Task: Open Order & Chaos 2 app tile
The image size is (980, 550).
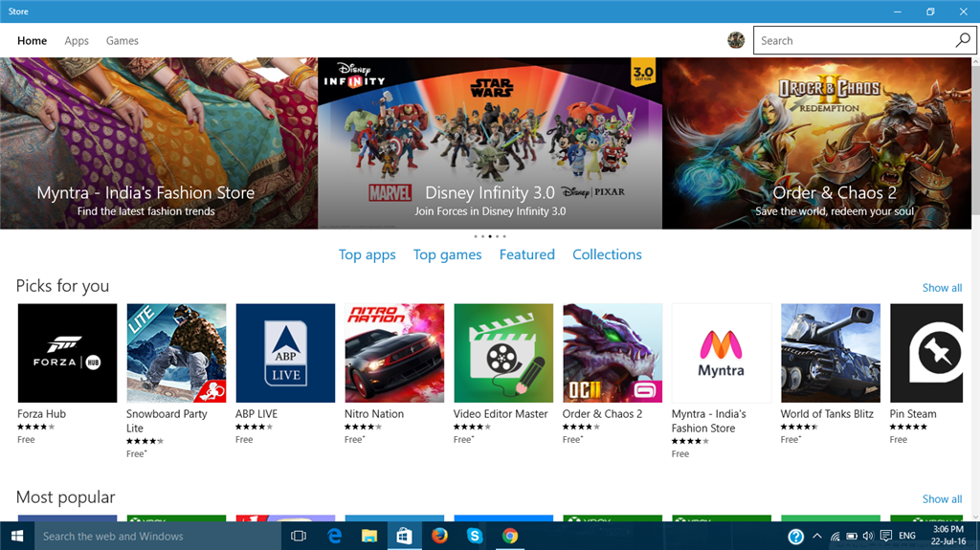Action: [612, 353]
